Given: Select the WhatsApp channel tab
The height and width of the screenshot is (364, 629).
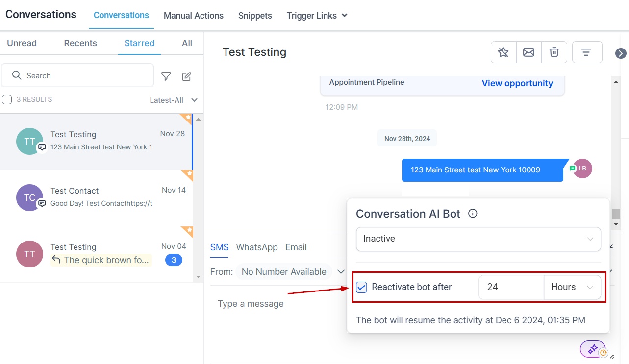Looking at the screenshot, I should pos(256,247).
